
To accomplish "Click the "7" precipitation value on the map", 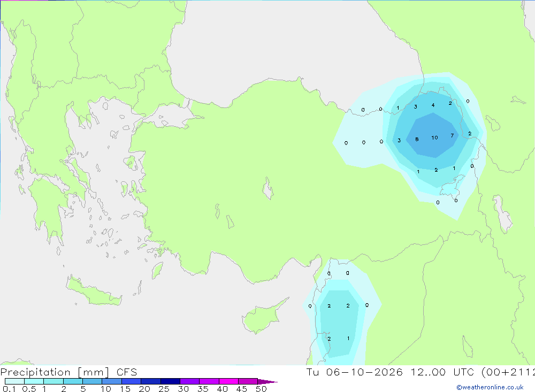I will point(452,136).
